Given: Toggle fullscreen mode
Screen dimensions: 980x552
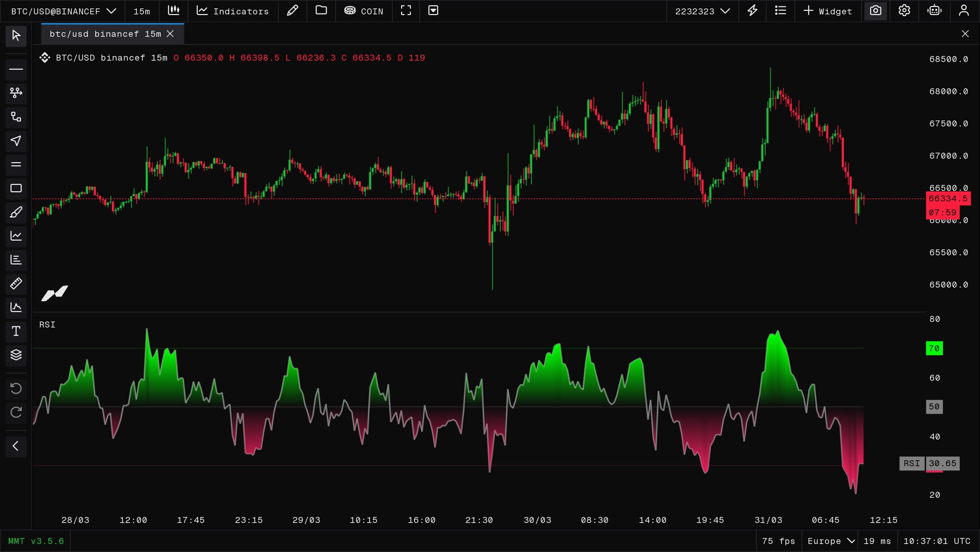Looking at the screenshot, I should coord(406,11).
